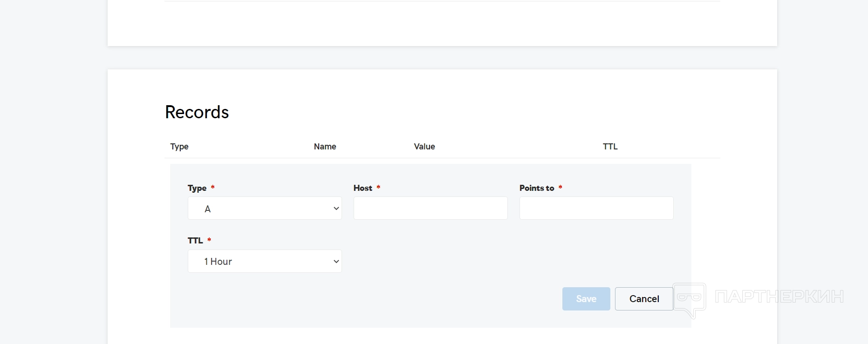Image resolution: width=868 pixels, height=344 pixels.
Task: Click the TTL column header in the table
Action: [610, 147]
